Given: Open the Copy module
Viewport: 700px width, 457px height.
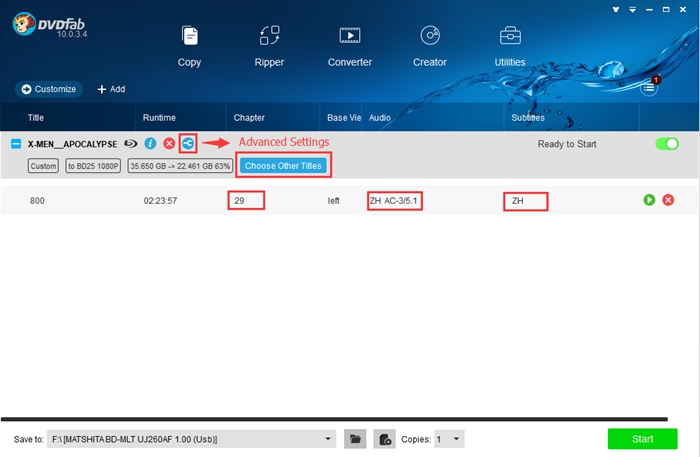Looking at the screenshot, I should (189, 46).
